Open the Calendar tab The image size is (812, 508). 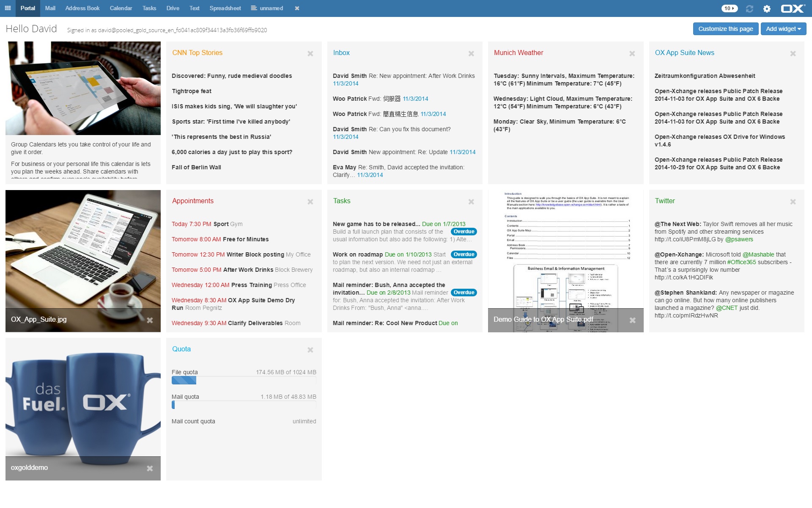[121, 8]
